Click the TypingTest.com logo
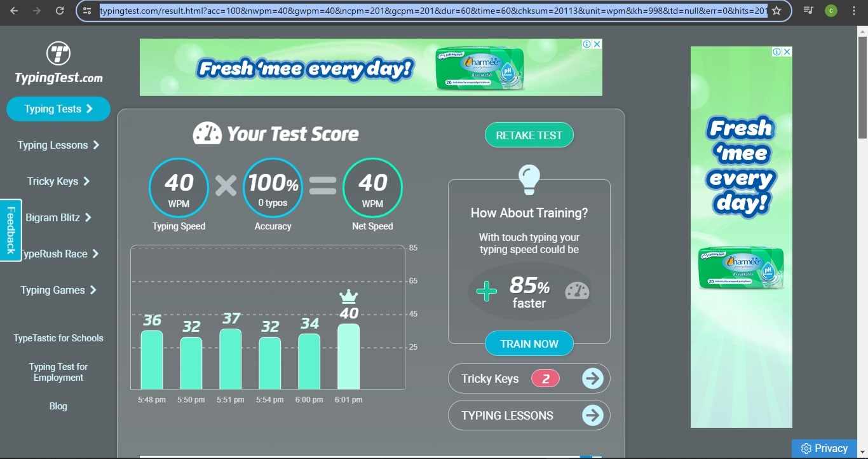 pyautogui.click(x=58, y=64)
